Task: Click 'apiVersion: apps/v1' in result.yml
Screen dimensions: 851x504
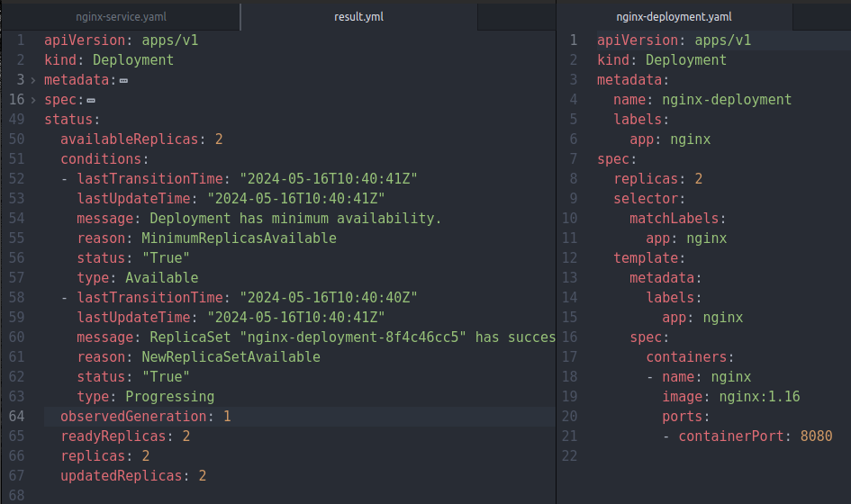Action: click(x=121, y=40)
